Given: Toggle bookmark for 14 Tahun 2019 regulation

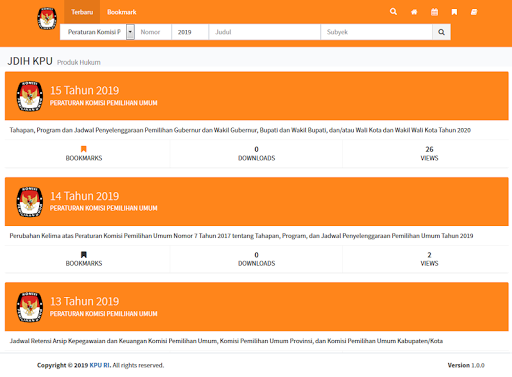Looking at the screenshot, I should pos(84,255).
